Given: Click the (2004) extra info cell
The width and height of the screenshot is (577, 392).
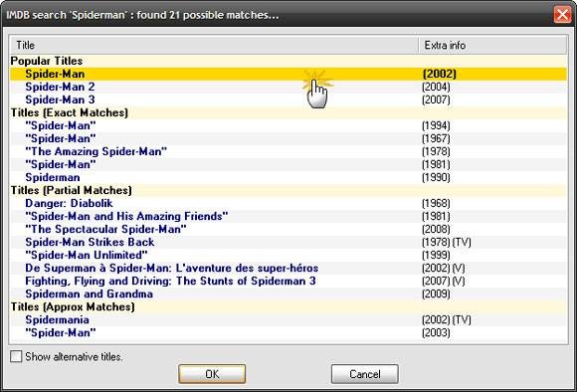Looking at the screenshot, I should 436,87.
